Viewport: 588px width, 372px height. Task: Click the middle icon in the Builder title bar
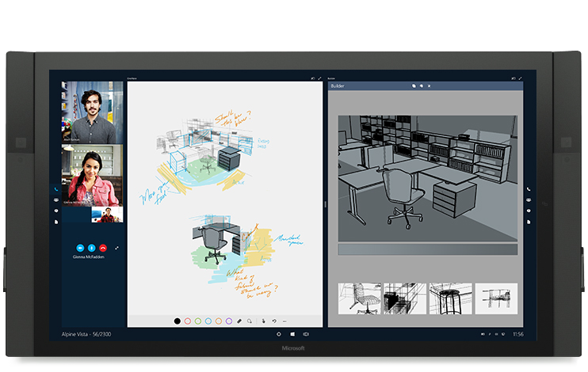click(422, 85)
